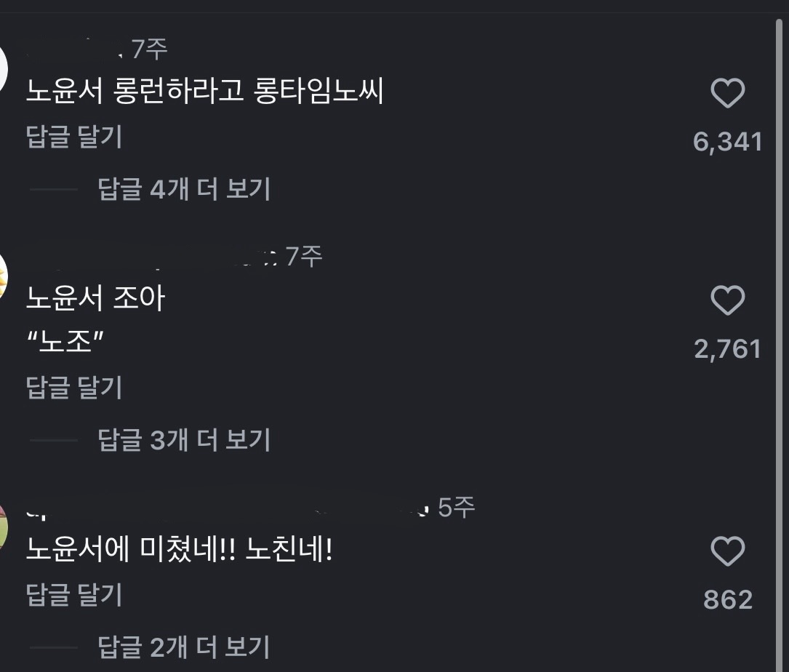Click the 862 like count
The height and width of the screenshot is (672, 789).
[x=728, y=600]
